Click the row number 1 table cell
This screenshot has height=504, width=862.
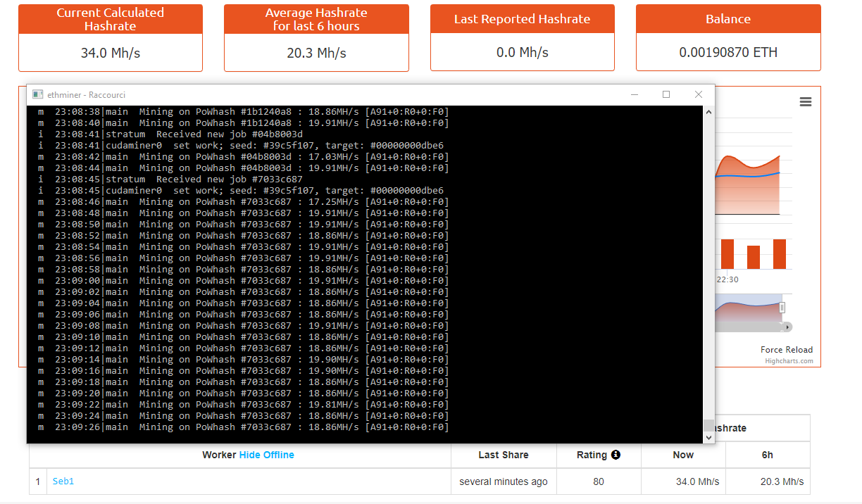pos(38,481)
